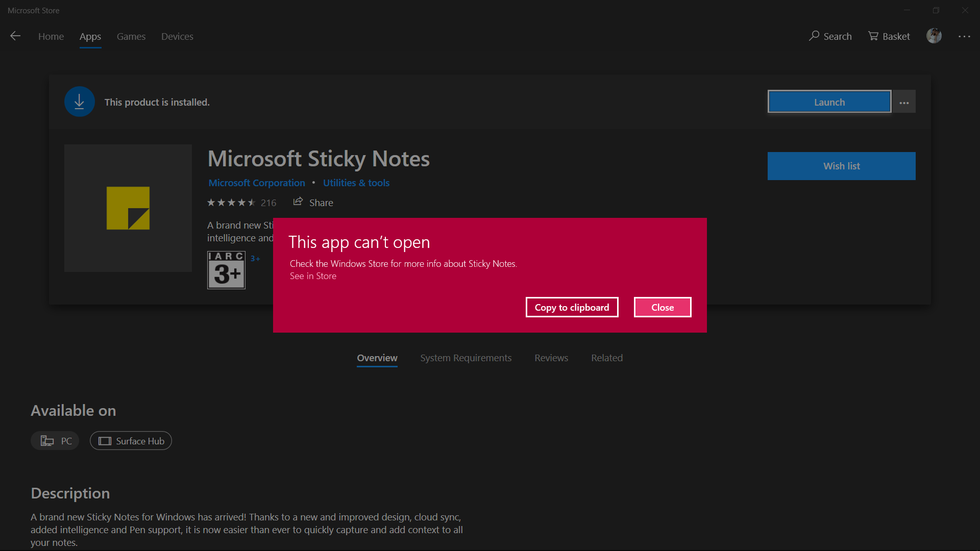
Task: Click the back arrow icon
Action: pos(15,36)
